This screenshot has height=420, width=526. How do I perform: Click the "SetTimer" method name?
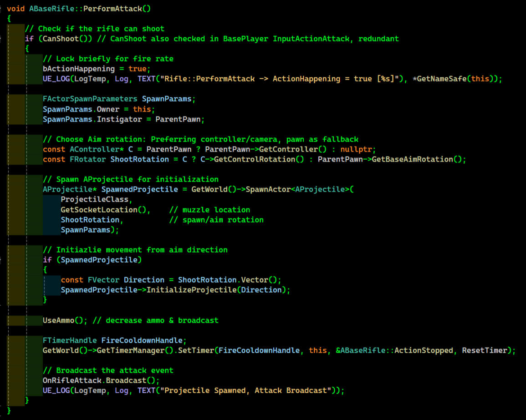[195, 351]
